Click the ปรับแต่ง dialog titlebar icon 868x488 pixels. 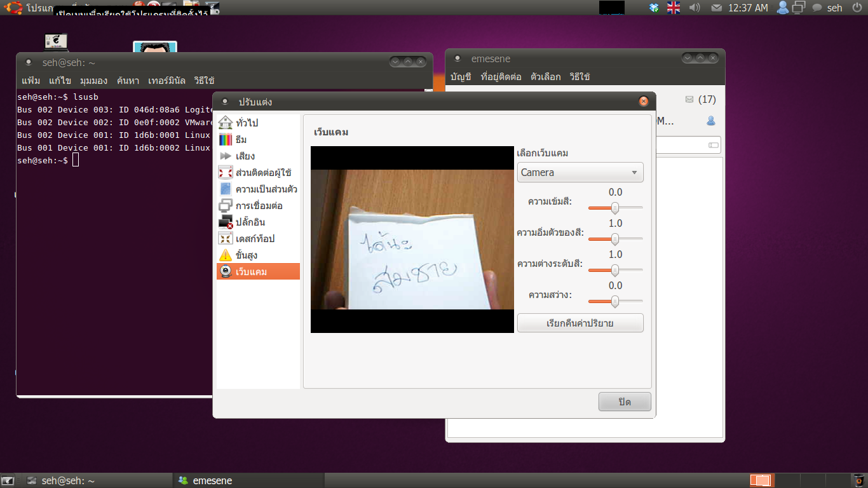pyautogui.click(x=225, y=102)
